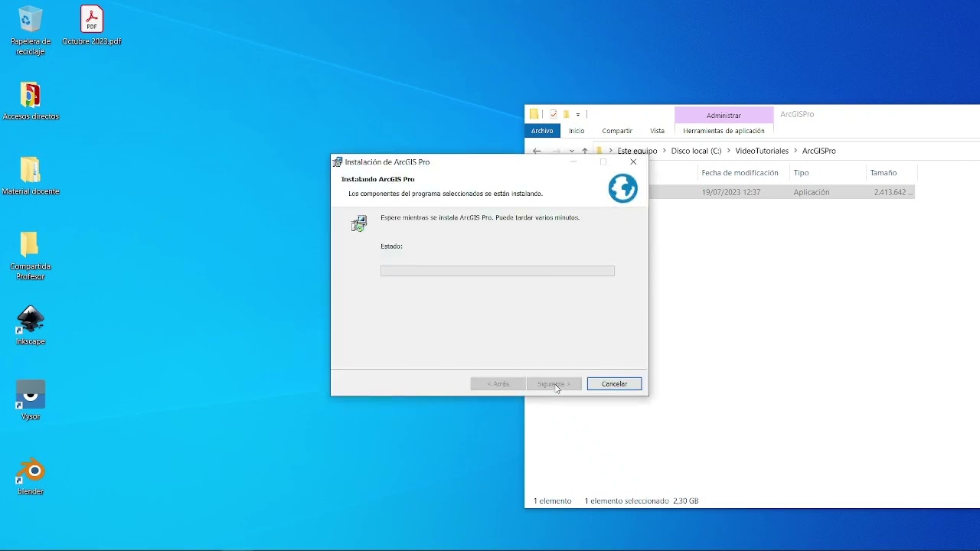Image resolution: width=980 pixels, height=551 pixels.
Task: Select the date cell 19/07/2023 12:37
Action: tap(731, 192)
